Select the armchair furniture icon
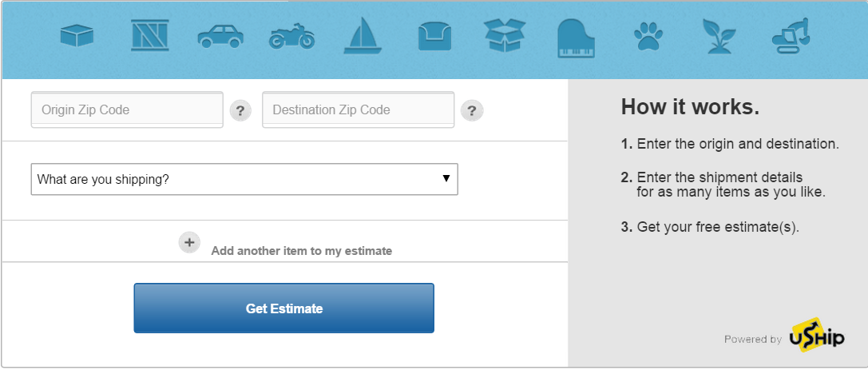 (x=434, y=36)
